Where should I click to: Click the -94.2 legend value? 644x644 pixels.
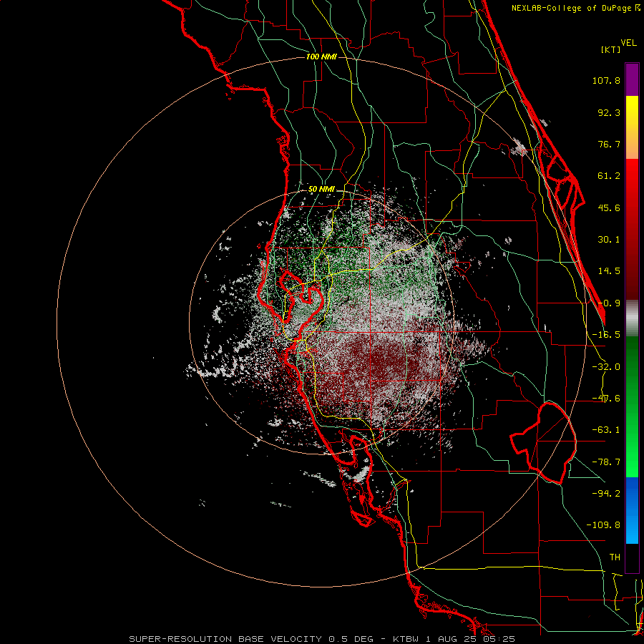click(x=606, y=493)
